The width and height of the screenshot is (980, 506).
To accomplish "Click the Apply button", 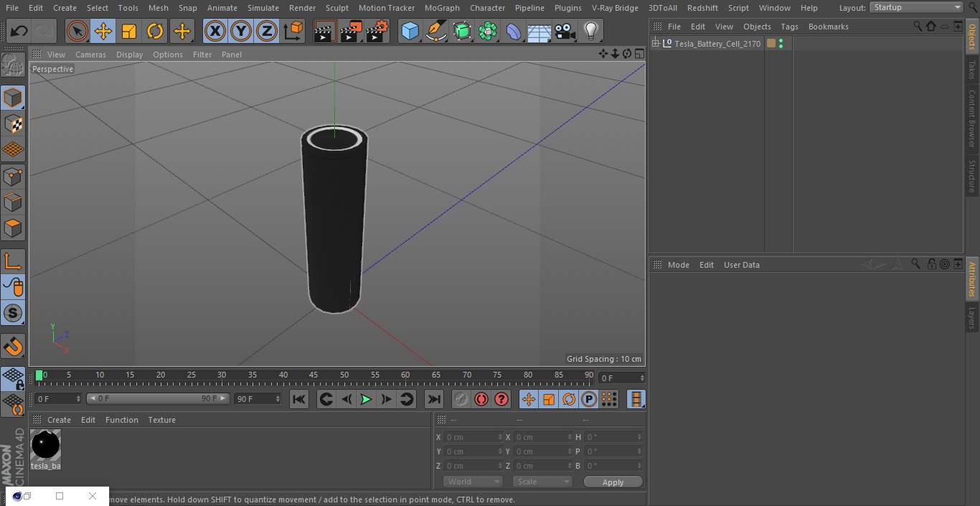I will coord(613,482).
